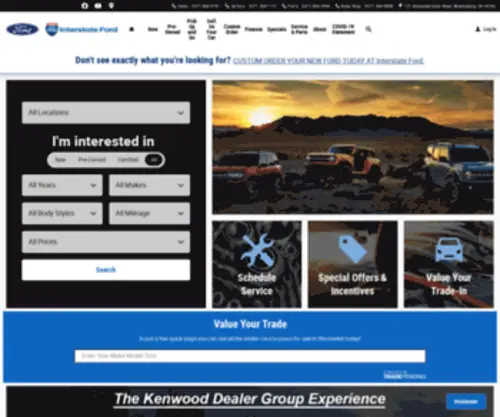The image size is (500, 417).
Task: Expand the All Prices dropdown
Action: click(x=106, y=242)
